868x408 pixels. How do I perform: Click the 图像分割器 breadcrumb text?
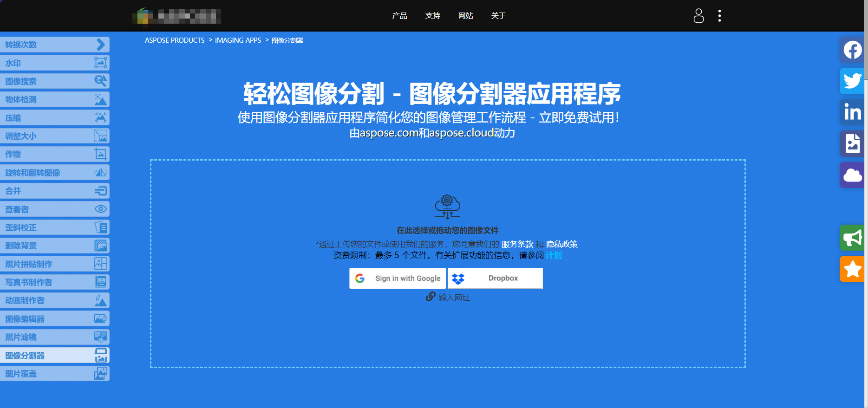tap(287, 40)
